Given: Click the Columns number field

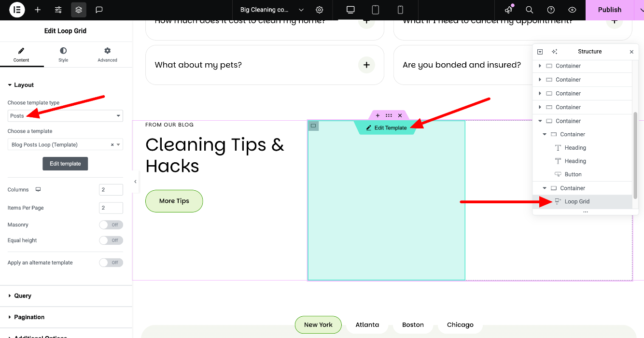Looking at the screenshot, I should click(111, 190).
